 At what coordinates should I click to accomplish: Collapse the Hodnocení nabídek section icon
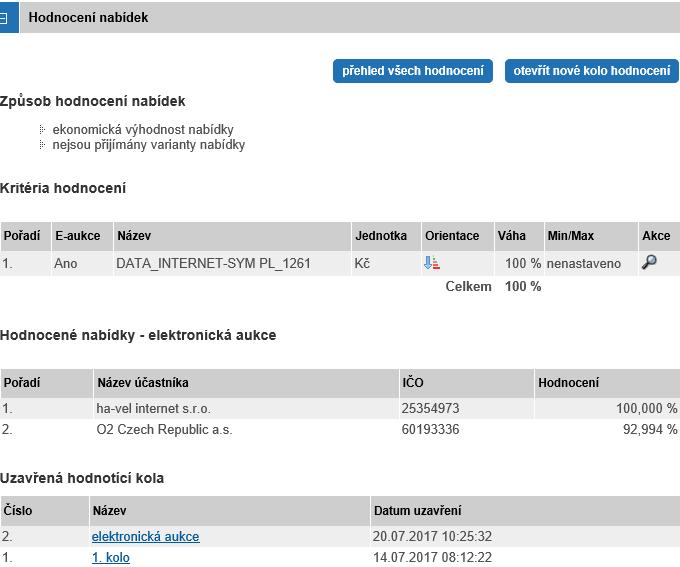pos(5,18)
